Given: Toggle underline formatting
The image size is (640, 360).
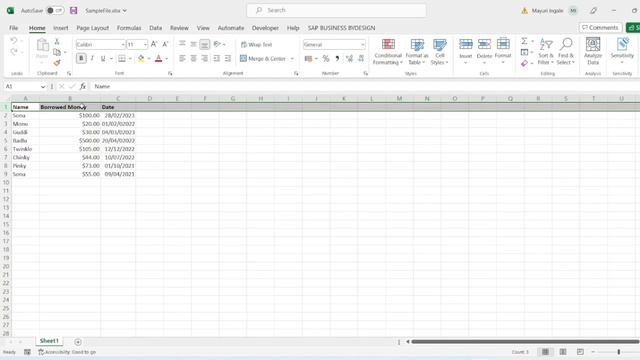Looking at the screenshot, I should point(103,58).
